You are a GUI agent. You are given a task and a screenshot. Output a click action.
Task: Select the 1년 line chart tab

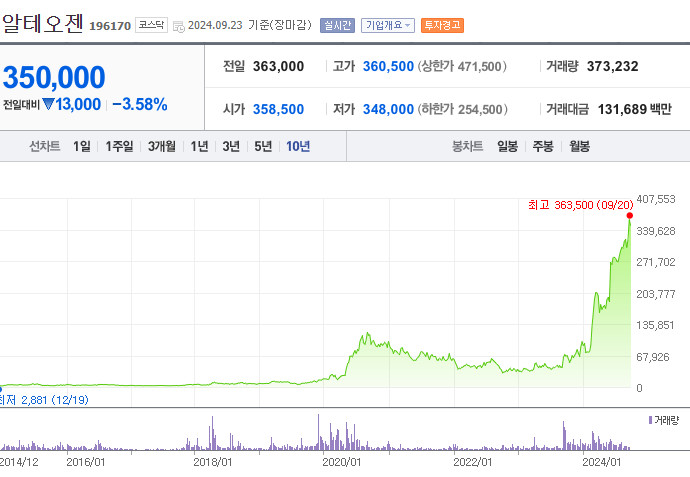[199, 146]
